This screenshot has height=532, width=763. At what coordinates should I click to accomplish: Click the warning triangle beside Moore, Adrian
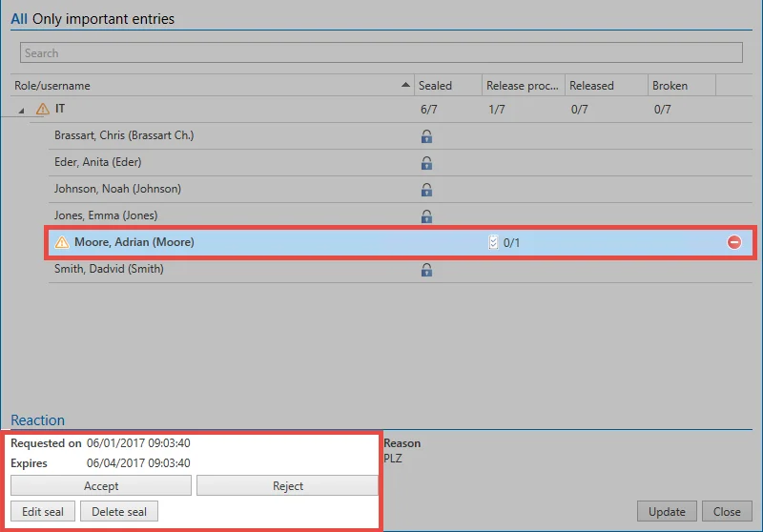(x=62, y=241)
